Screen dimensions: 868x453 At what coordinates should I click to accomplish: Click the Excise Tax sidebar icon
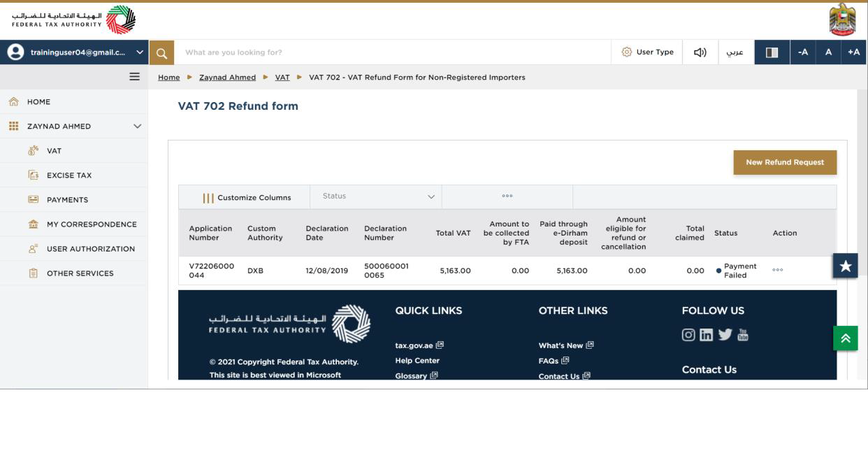pyautogui.click(x=33, y=175)
